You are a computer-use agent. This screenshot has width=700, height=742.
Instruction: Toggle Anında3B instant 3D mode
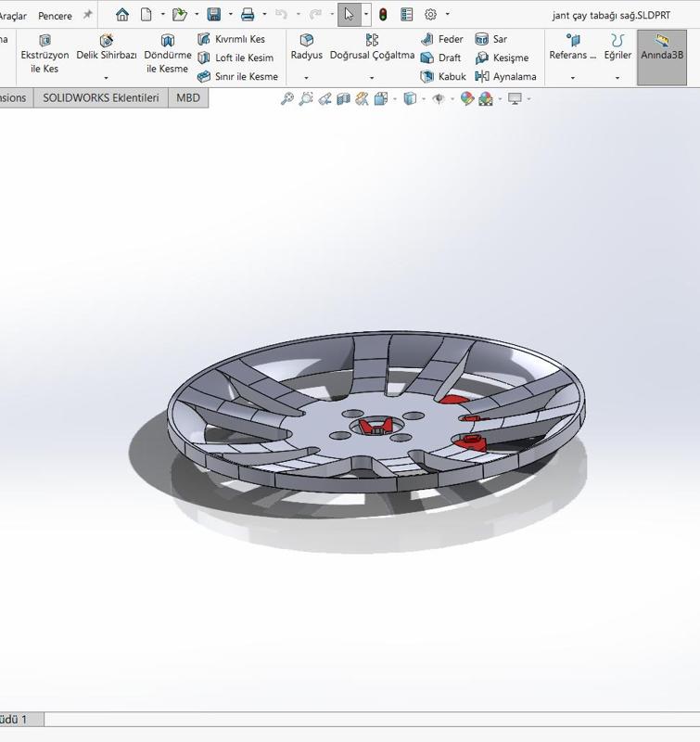coord(662,58)
